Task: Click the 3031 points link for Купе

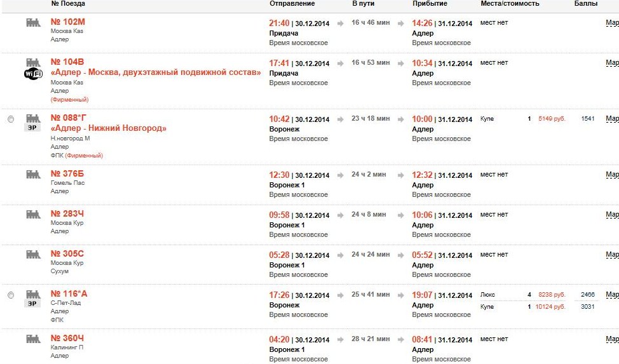Action: pos(588,307)
